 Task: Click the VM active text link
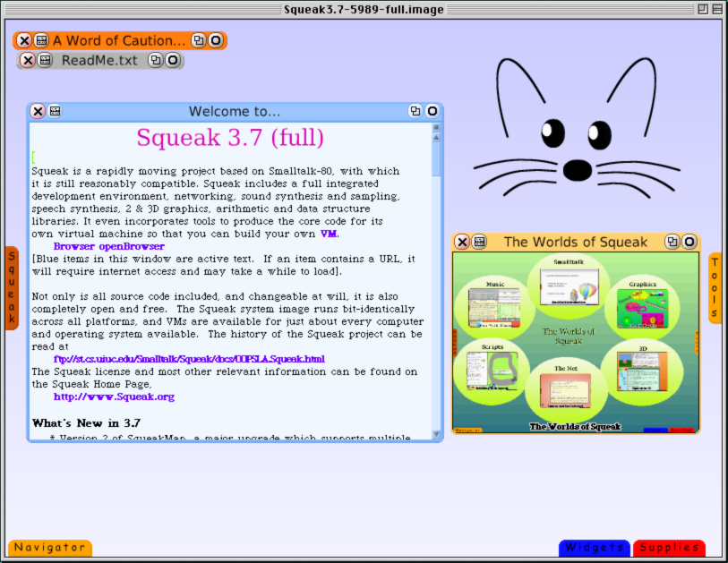point(329,234)
